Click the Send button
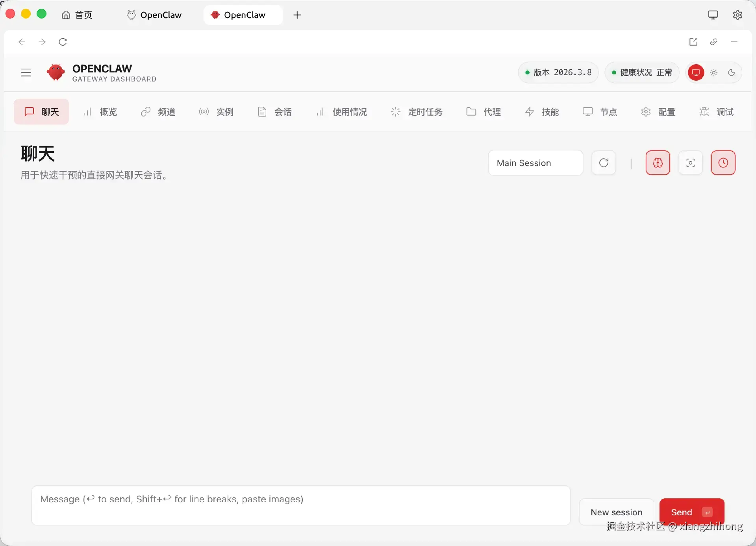 click(x=691, y=512)
